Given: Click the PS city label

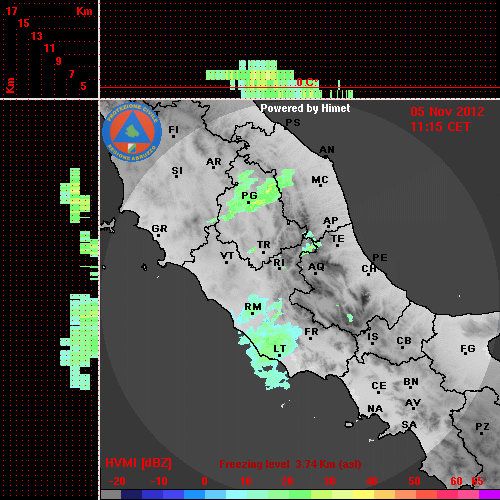Looking at the screenshot, I should pos(293,123).
